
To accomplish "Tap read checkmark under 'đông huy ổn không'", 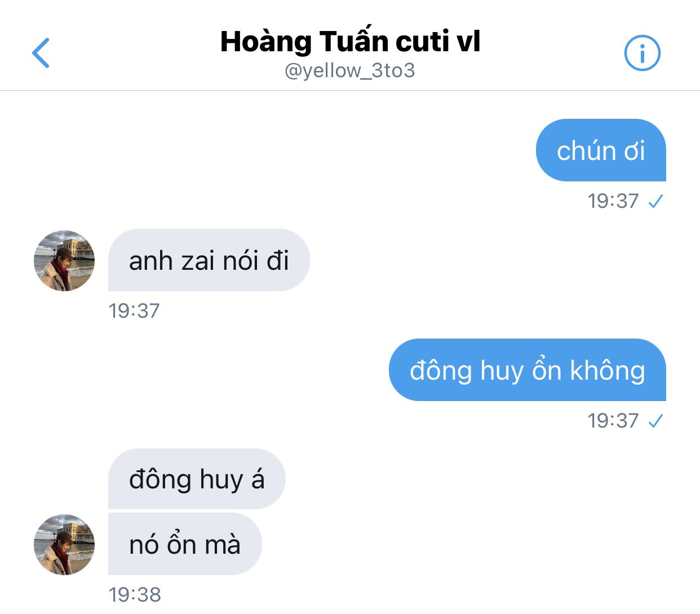I will click(655, 421).
